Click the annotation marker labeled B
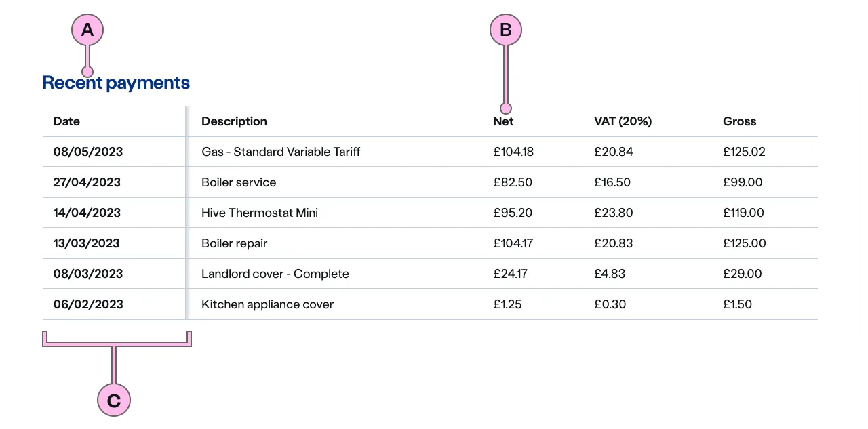The width and height of the screenshot is (868, 429). [505, 30]
